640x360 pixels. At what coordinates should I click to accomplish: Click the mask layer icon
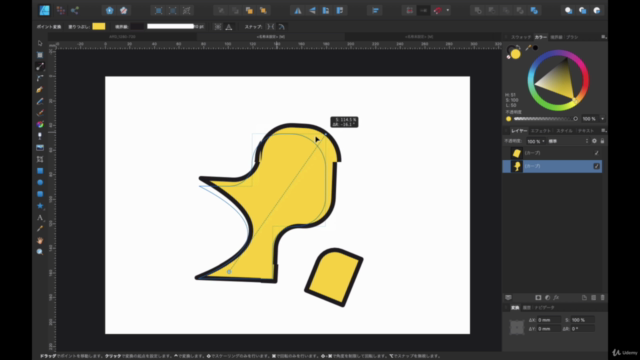coord(538,298)
